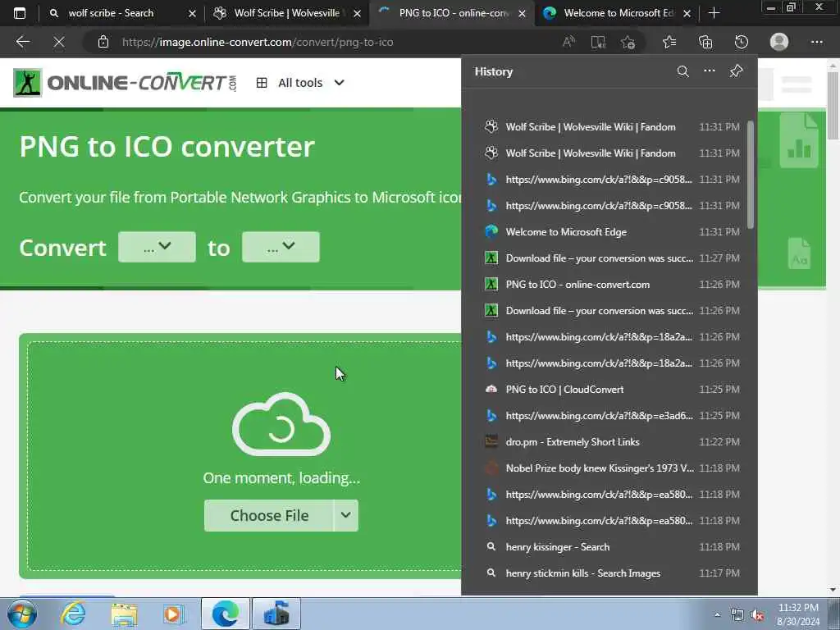This screenshot has width=840, height=630.
Task: Switch to Welcome to Microsoft Edge tab
Action: [x=619, y=13]
